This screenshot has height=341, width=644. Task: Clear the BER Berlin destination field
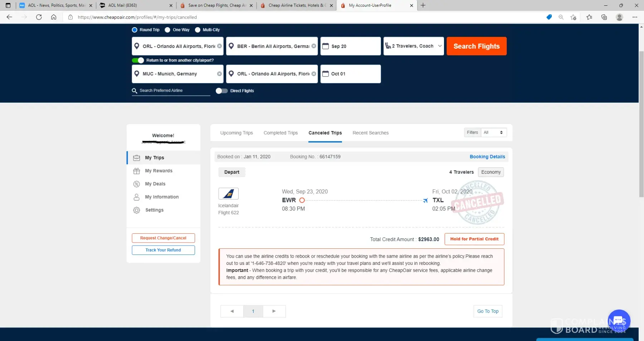314,46
